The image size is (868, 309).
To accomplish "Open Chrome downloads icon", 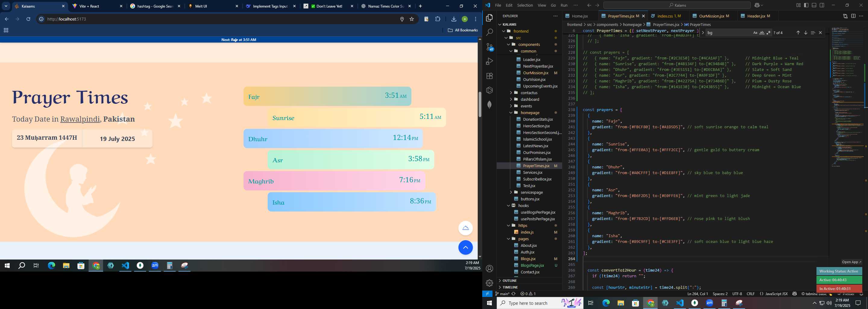I will tap(454, 19).
